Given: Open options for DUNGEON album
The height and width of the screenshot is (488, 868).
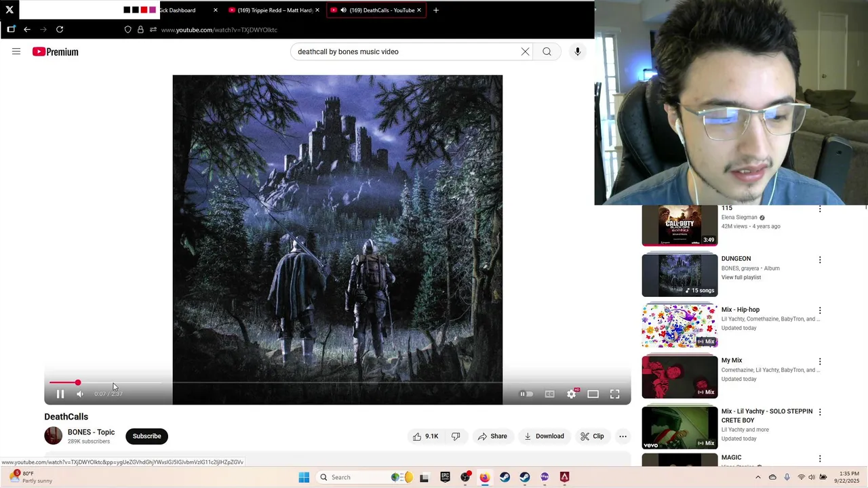Looking at the screenshot, I should coord(820,260).
